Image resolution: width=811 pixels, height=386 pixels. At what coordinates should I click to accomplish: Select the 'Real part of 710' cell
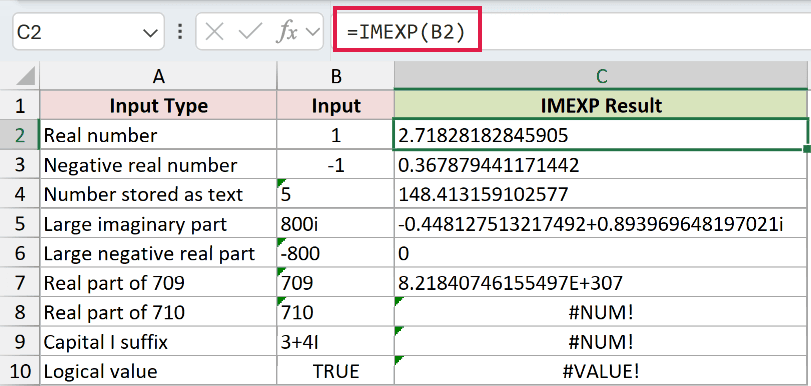point(158,313)
